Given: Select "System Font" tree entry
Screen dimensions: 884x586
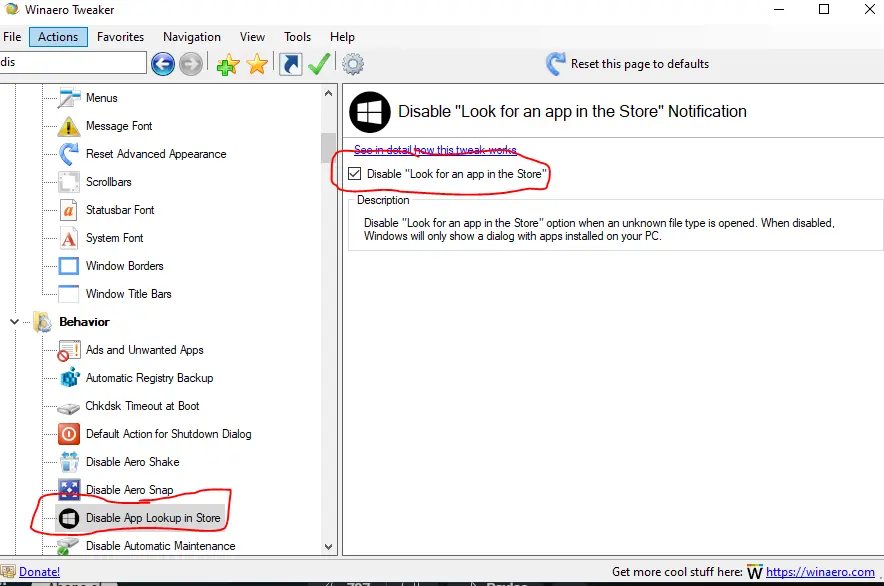Looking at the screenshot, I should pyautogui.click(x=114, y=238).
